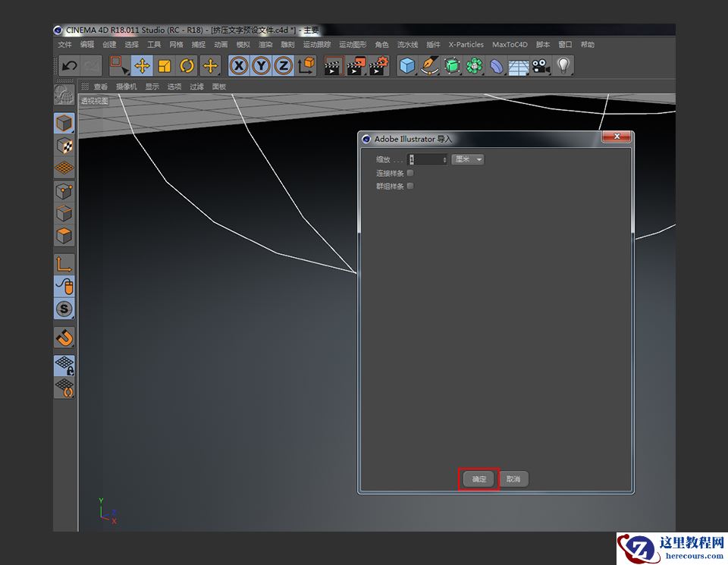Click the Undo arrow icon
The width and height of the screenshot is (728, 565).
[x=71, y=66]
